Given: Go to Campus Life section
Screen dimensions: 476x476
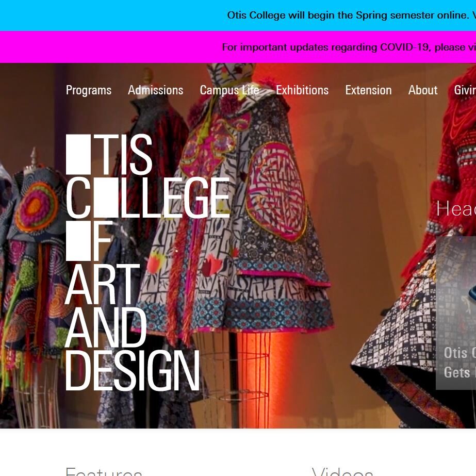Looking at the screenshot, I should (x=229, y=90).
